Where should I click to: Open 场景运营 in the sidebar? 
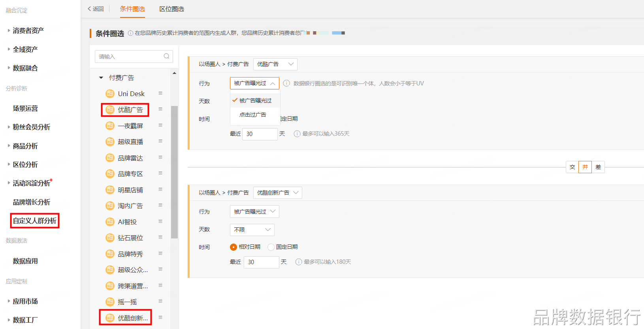[x=25, y=108]
